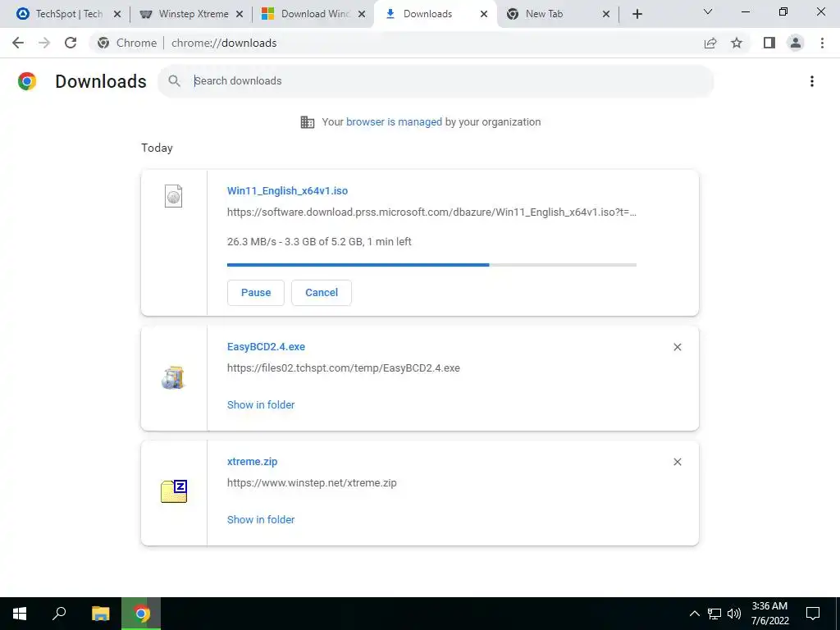Click the EasyBCD source URL
Image resolution: width=840 pixels, height=630 pixels.
point(344,368)
